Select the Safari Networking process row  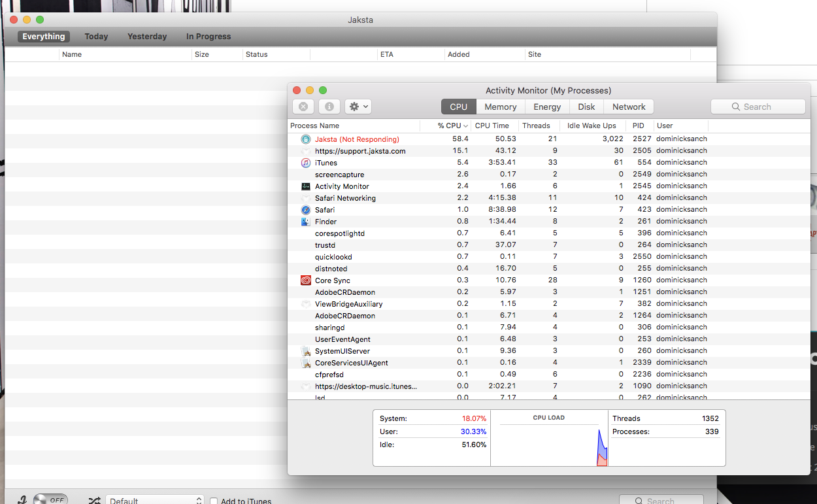[549, 198]
